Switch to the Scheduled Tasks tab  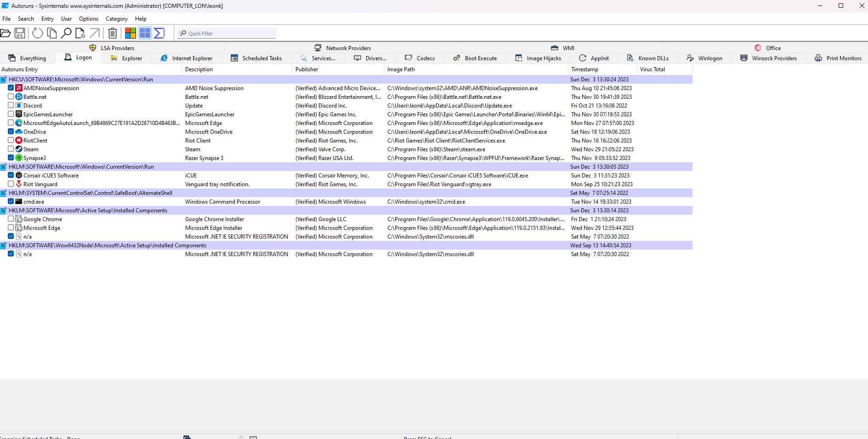click(x=256, y=58)
